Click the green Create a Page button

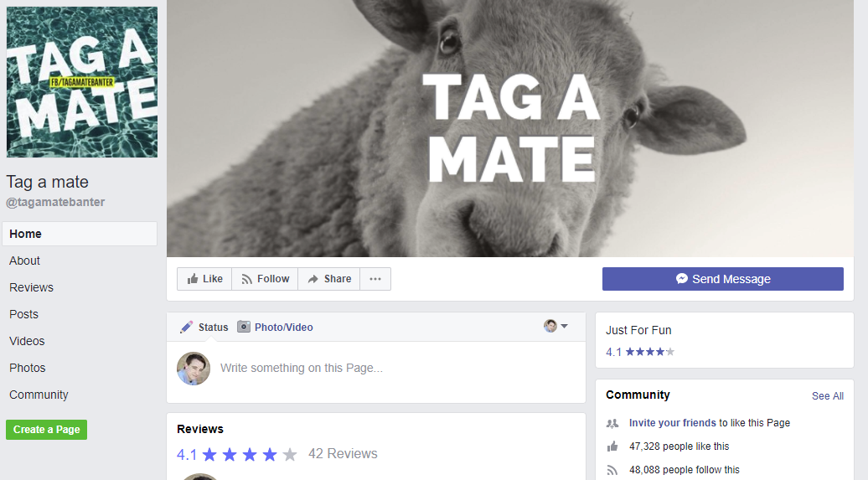click(46, 430)
